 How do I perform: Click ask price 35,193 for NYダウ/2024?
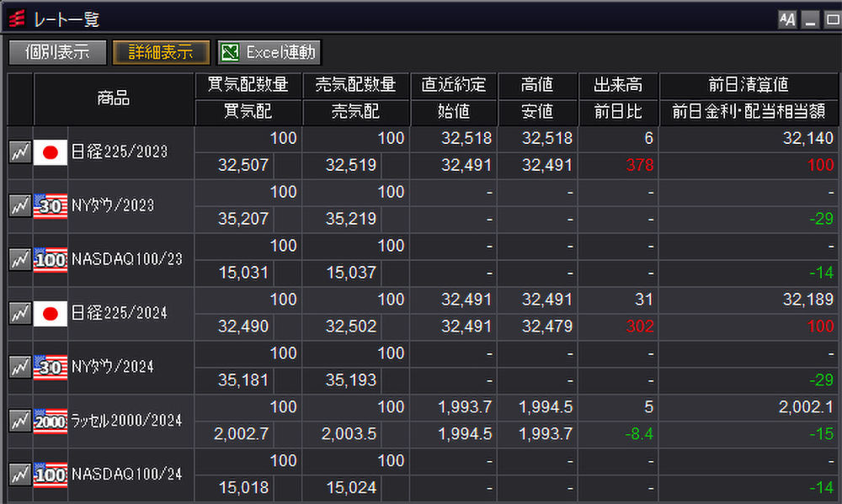click(351, 380)
